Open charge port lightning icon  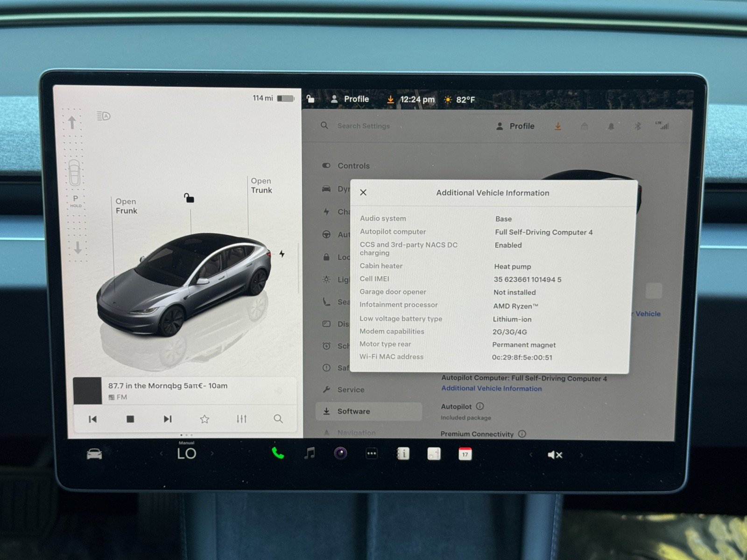[x=282, y=253]
